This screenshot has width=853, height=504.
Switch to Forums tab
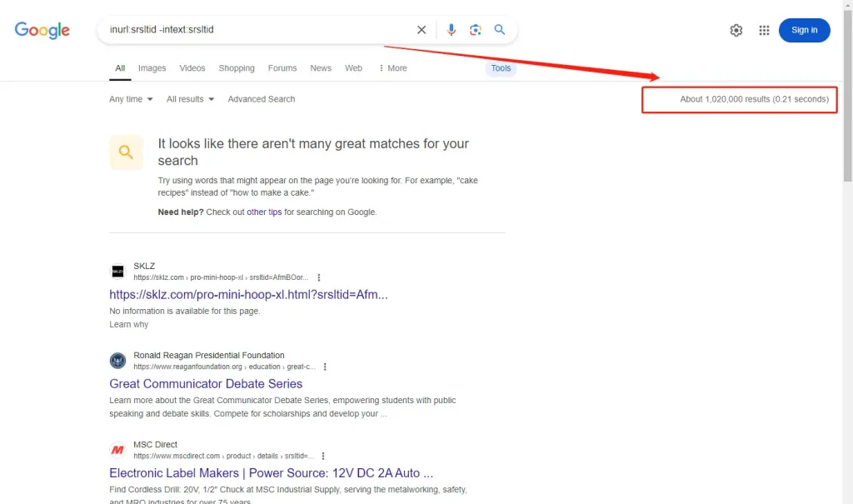282,68
